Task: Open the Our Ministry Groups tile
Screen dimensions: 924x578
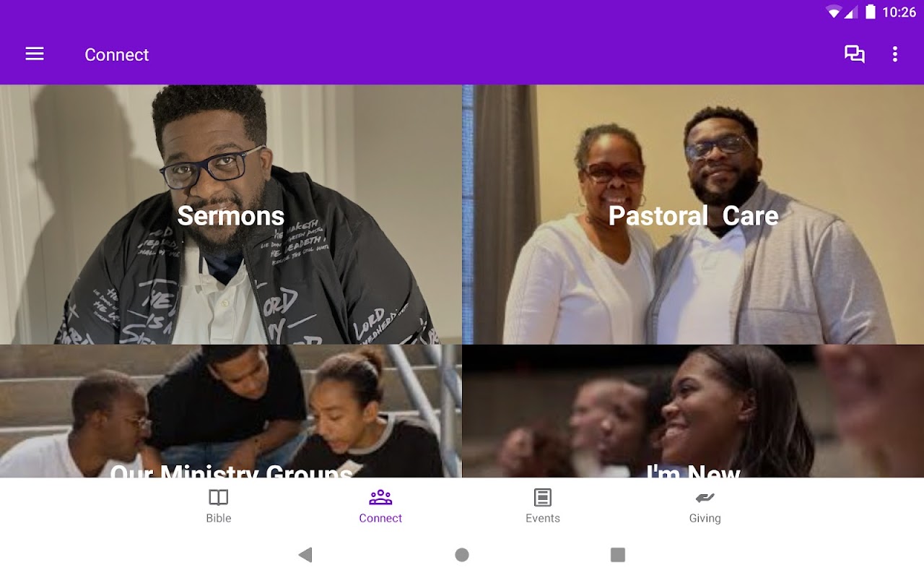Action: 231,411
